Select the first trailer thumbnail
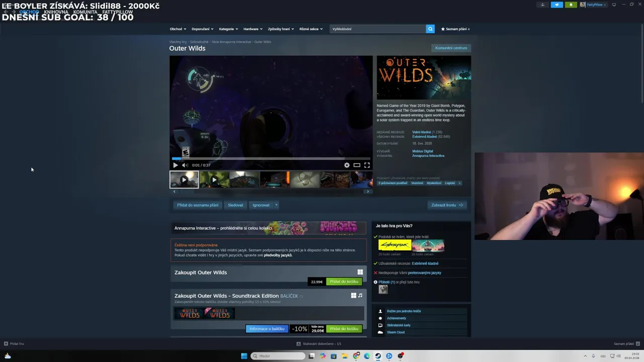Screen dimensions: 644x362 (x=184, y=179)
